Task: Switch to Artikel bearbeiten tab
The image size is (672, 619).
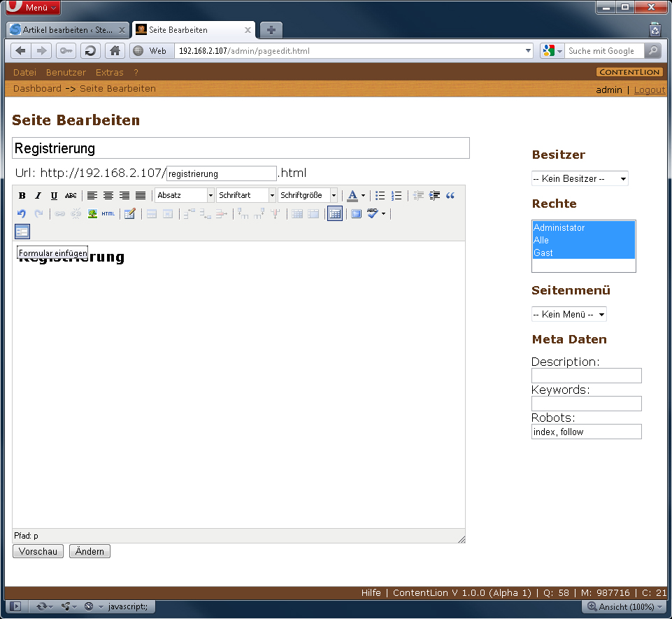Action: pos(68,30)
